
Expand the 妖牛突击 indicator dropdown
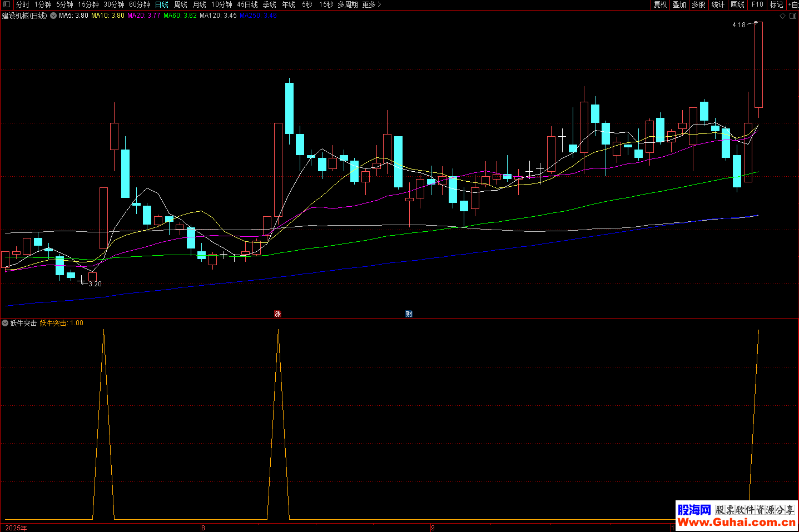(5, 323)
